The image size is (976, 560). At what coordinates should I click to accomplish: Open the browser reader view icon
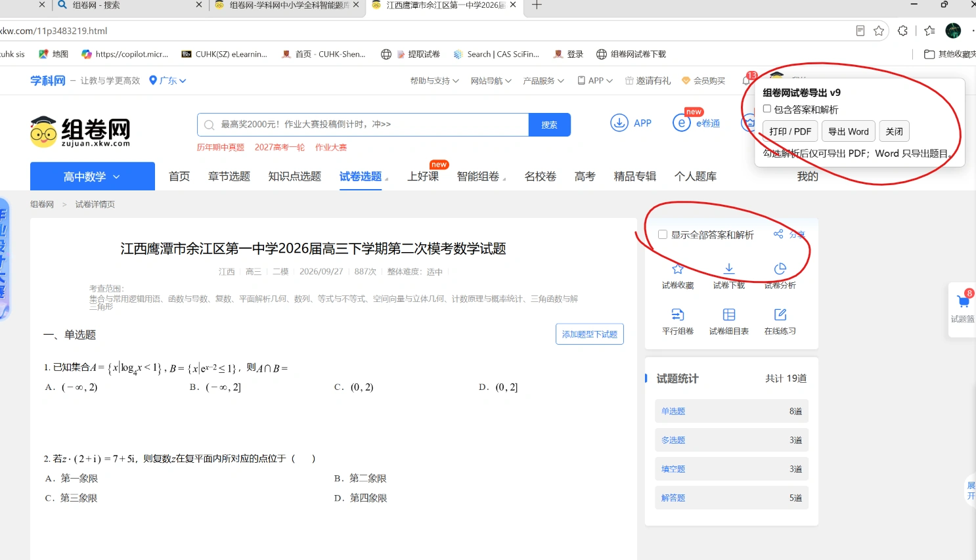860,31
